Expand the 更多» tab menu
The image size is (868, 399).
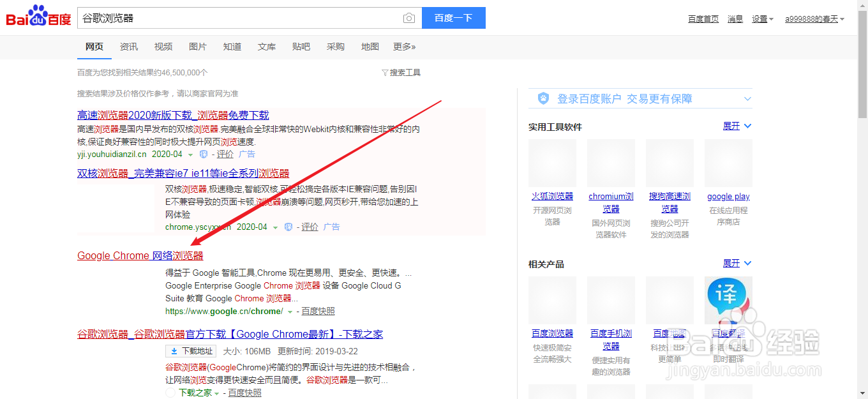click(405, 47)
